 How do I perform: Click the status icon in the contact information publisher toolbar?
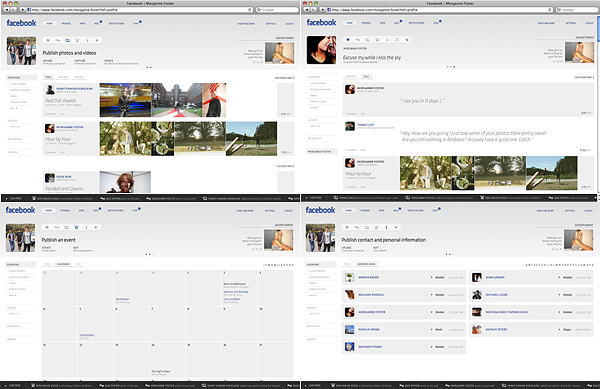pyautogui.click(x=347, y=227)
